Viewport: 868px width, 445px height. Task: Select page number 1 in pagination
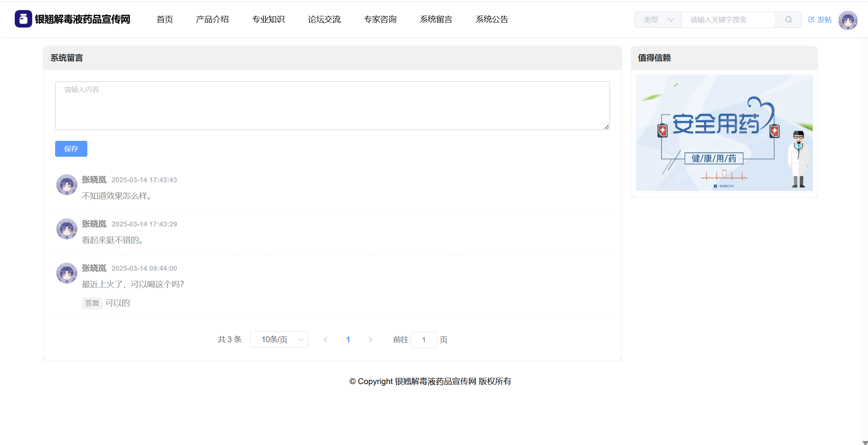coord(348,339)
